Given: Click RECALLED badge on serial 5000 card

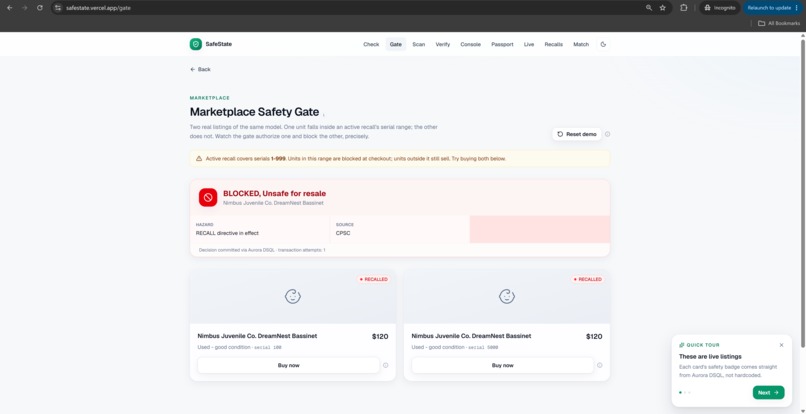Looking at the screenshot, I should 588,279.
